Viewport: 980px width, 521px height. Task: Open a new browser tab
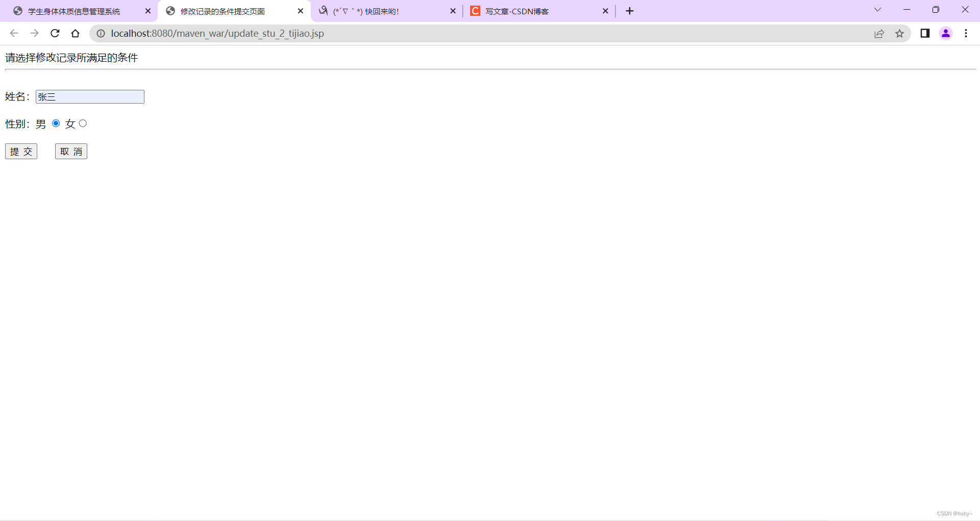[630, 11]
